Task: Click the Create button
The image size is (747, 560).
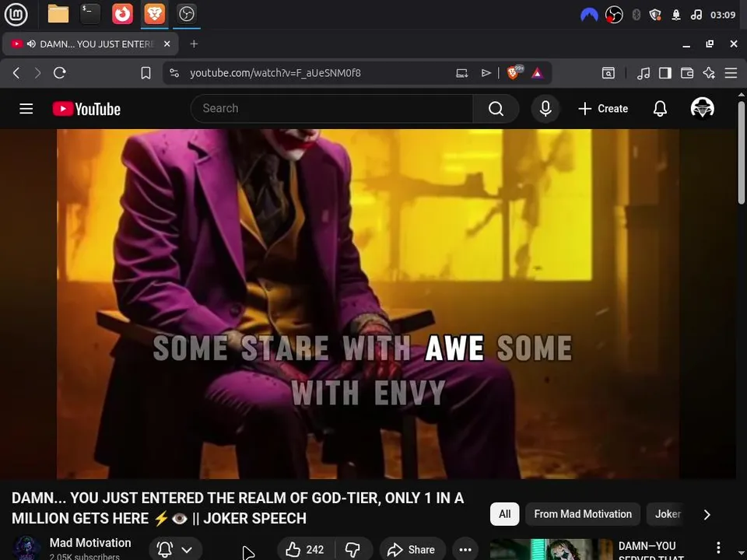Action: (602, 109)
